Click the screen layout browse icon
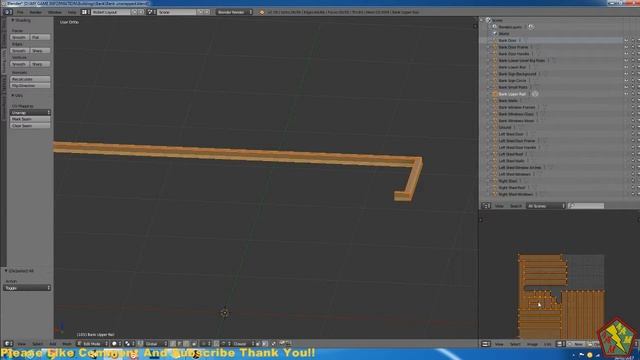Viewport: 640px width, 360px height. pyautogui.click(x=85, y=12)
